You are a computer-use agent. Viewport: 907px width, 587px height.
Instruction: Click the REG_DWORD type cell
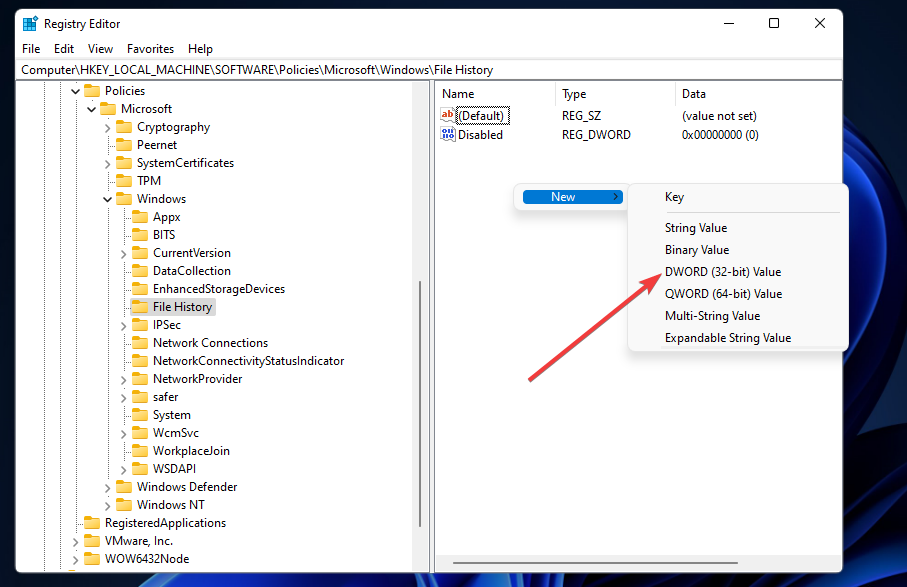coord(596,135)
